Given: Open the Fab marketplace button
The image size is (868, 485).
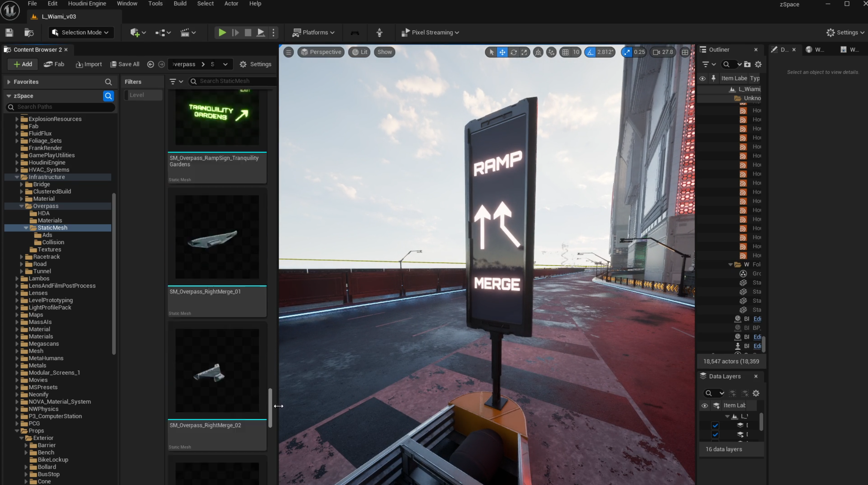Looking at the screenshot, I should [54, 64].
